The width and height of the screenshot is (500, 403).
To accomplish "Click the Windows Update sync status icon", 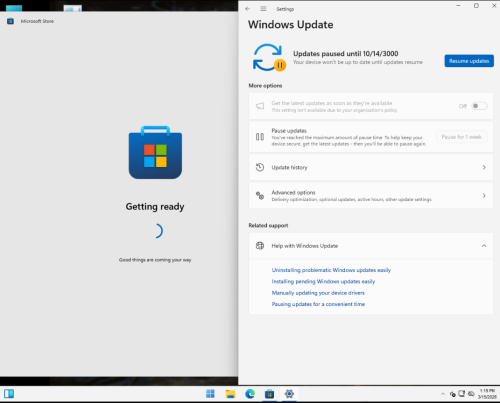I will 269,58.
